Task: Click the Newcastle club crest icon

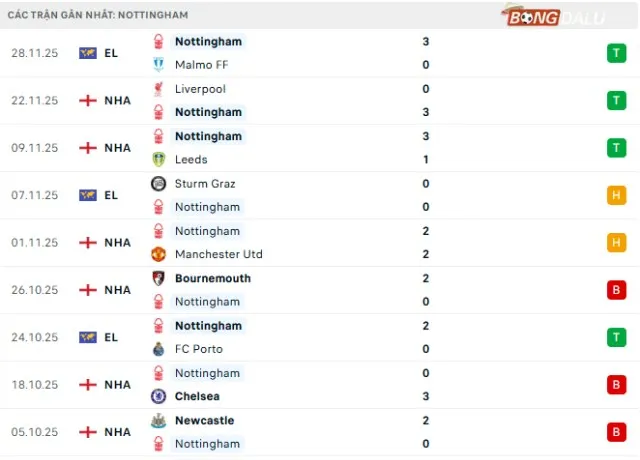Action: click(x=158, y=421)
